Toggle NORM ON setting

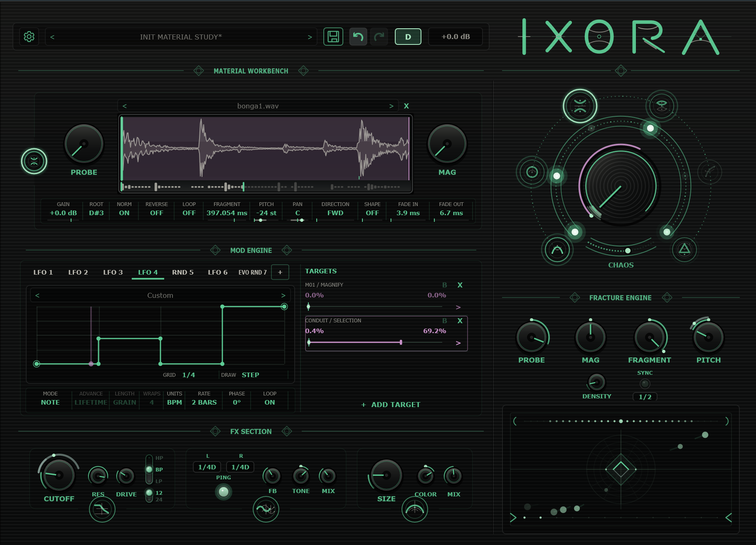(124, 209)
